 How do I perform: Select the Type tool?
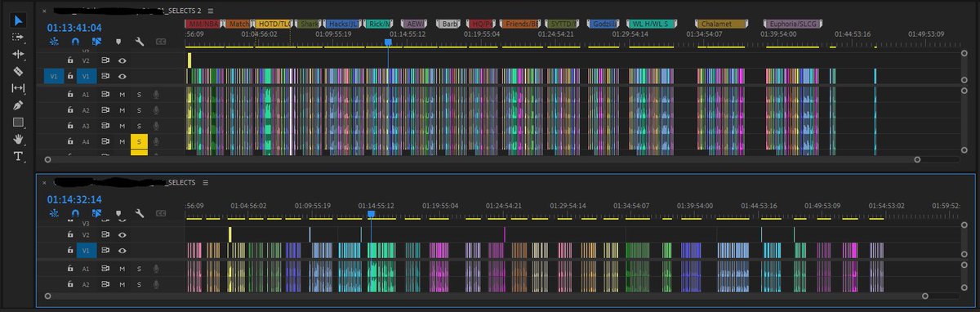18,156
